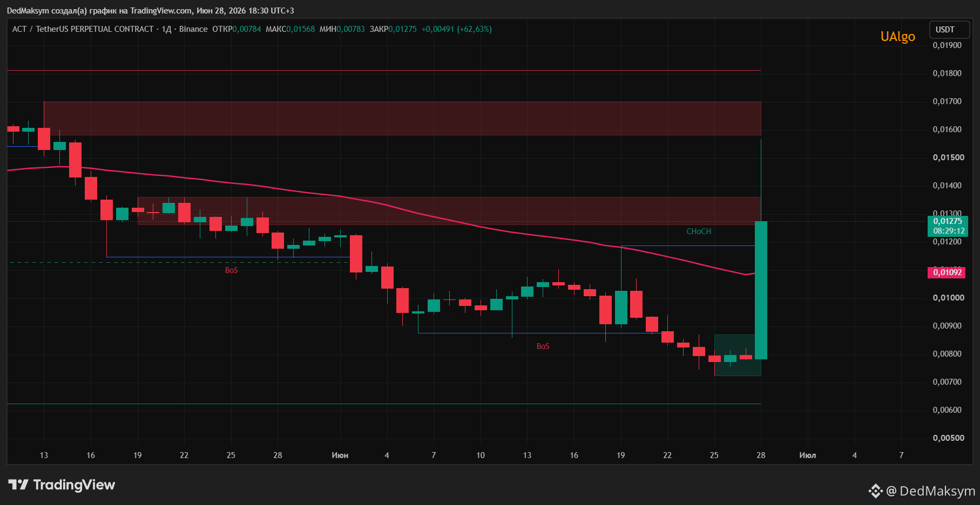The image size is (980, 505).
Task: Click the +0,00491 (+62,63%) change value
Action: pyautogui.click(x=457, y=29)
